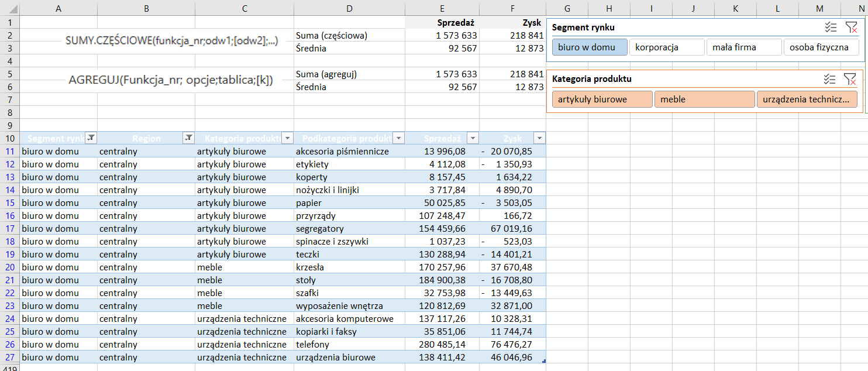Expand the Podkategoria produktu filter dropdown
The height and width of the screenshot is (371, 868).
click(398, 138)
